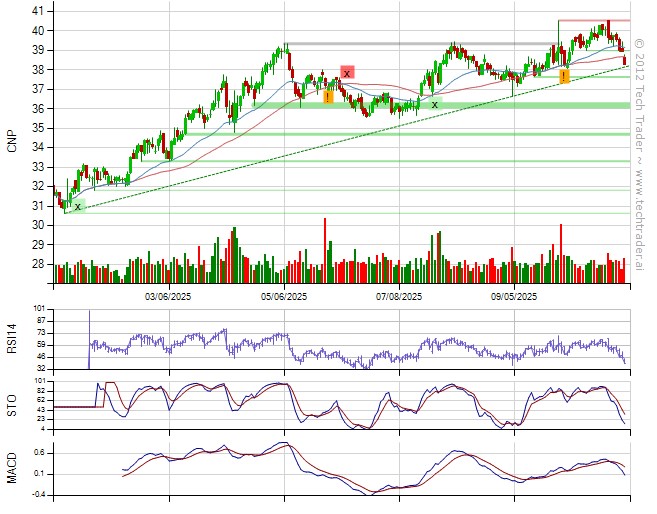
Task: Select the MACD indicator label
Action: 12,466
